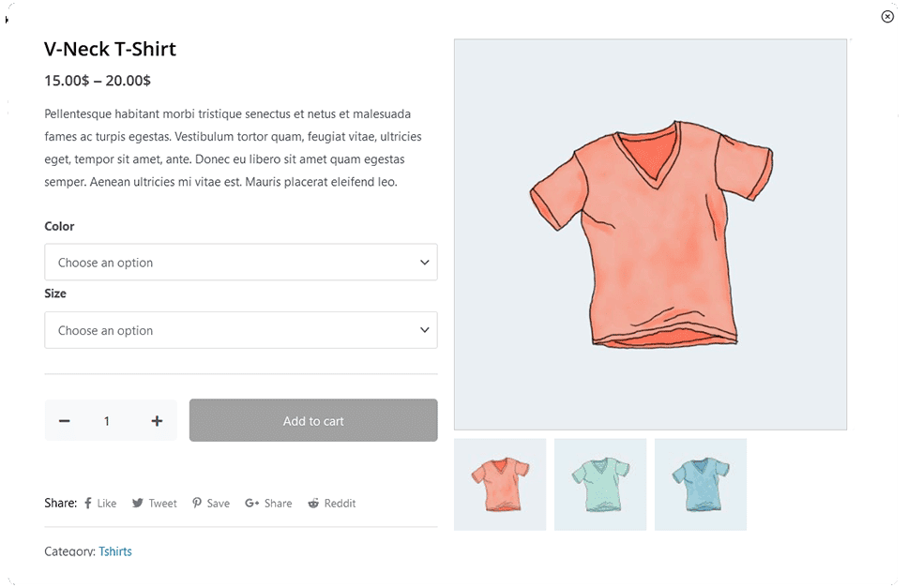Viewport: 908px width, 588px height.
Task: Close the quick view popup
Action: (x=887, y=16)
